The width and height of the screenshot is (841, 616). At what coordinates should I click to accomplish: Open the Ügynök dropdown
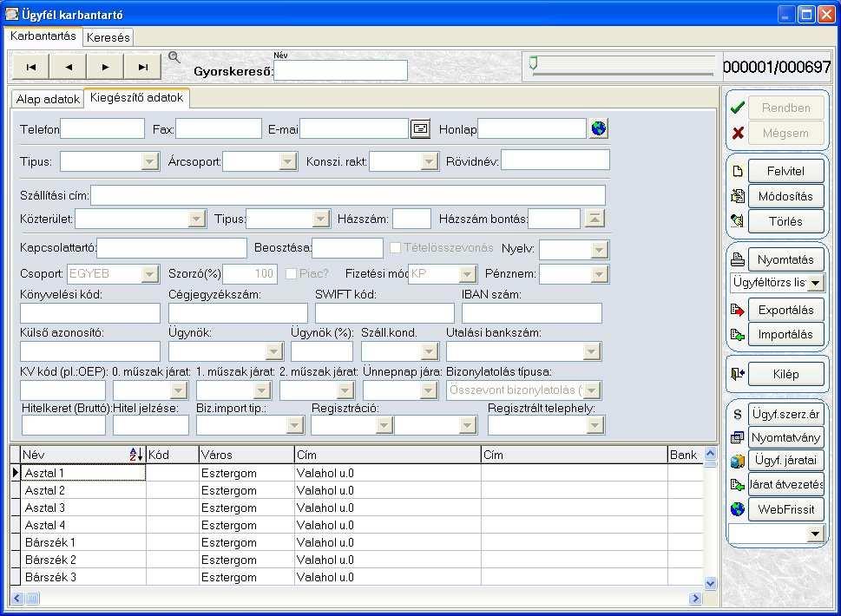(273, 351)
